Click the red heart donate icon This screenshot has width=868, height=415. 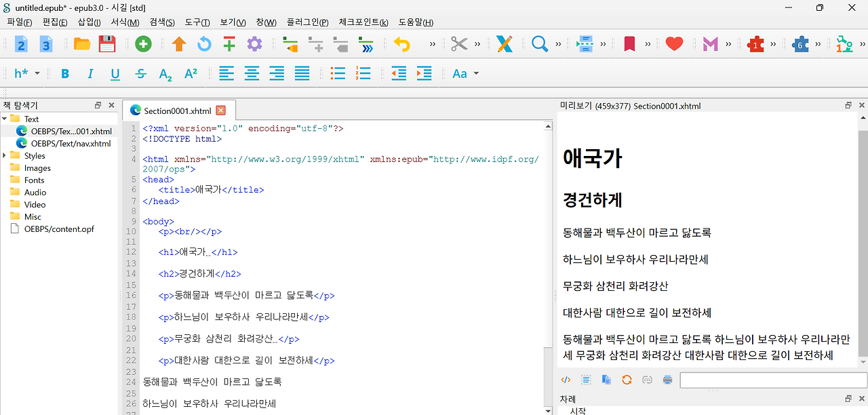pyautogui.click(x=674, y=44)
